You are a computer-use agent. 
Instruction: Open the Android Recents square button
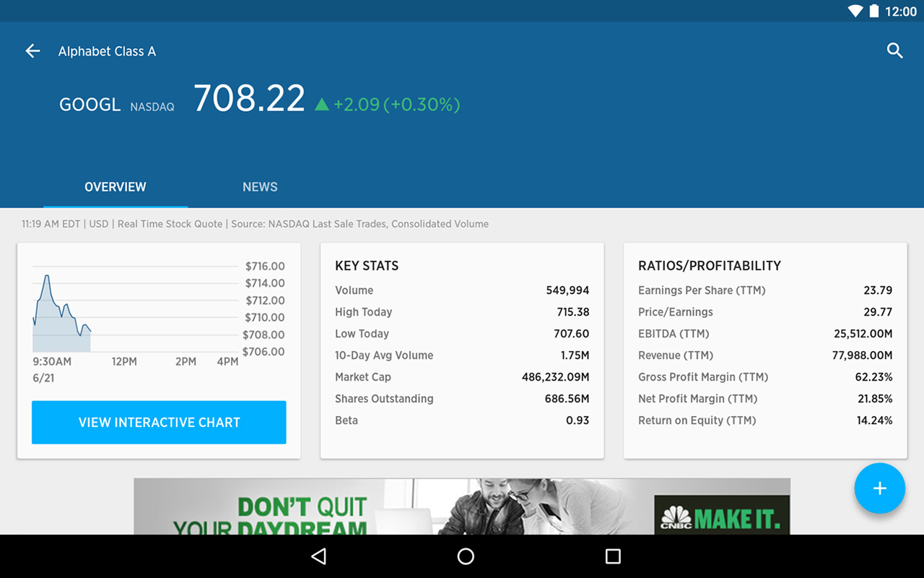pos(612,556)
